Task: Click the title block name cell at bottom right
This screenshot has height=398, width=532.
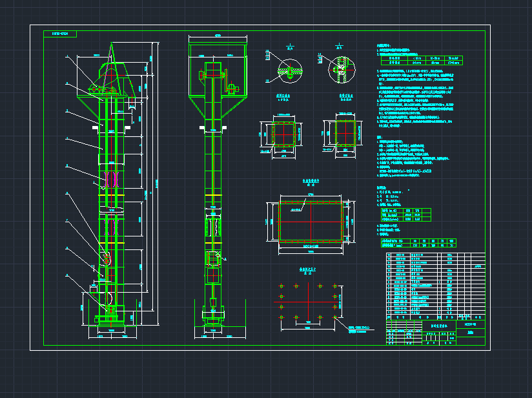Action: pos(439,326)
